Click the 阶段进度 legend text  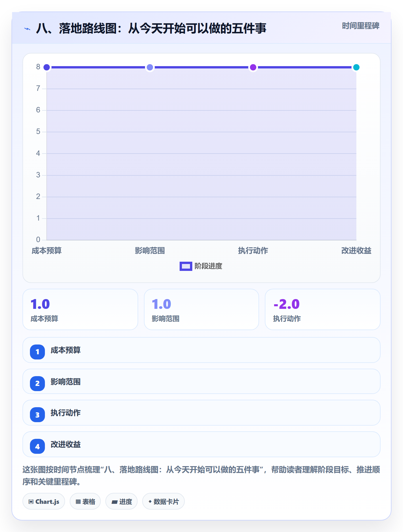(x=208, y=266)
